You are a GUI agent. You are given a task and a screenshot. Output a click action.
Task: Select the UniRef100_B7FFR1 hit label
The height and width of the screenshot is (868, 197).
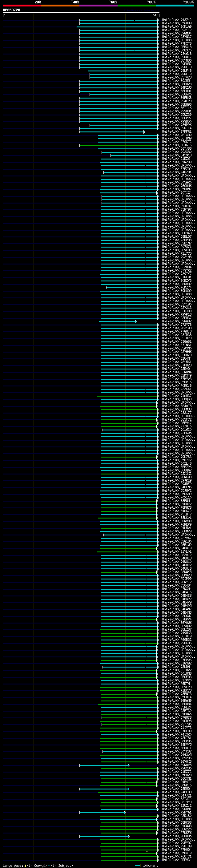177,132
